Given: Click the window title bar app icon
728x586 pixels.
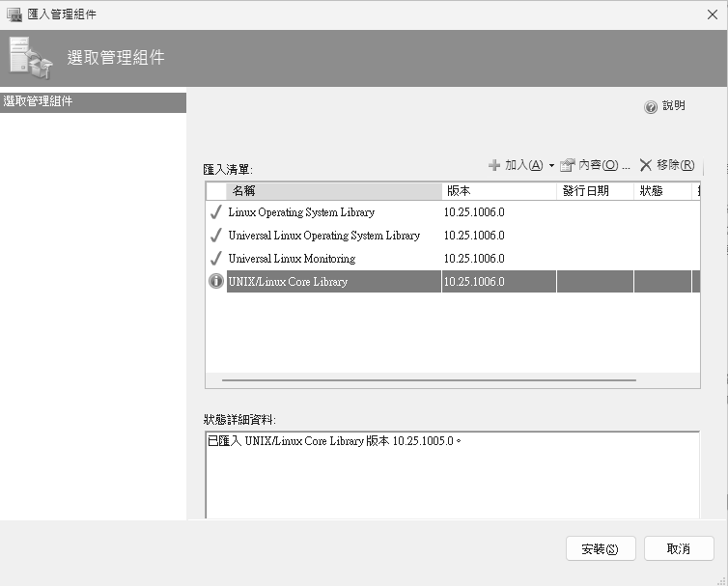Looking at the screenshot, I should (14, 14).
